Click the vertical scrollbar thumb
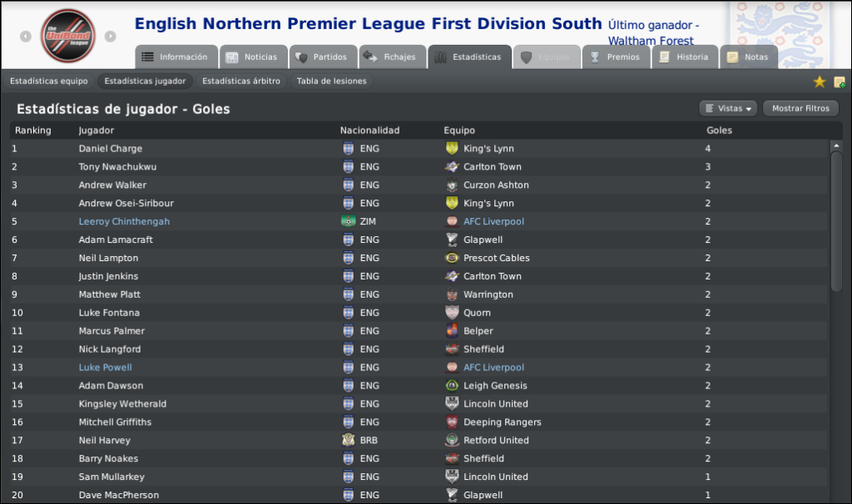Screen dimensions: 852x504 point(835,222)
